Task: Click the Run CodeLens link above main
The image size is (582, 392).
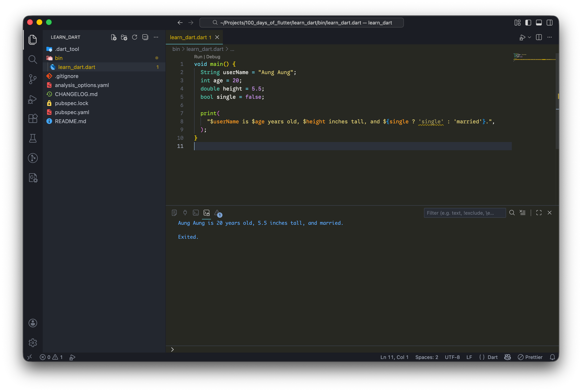Action: pos(198,57)
